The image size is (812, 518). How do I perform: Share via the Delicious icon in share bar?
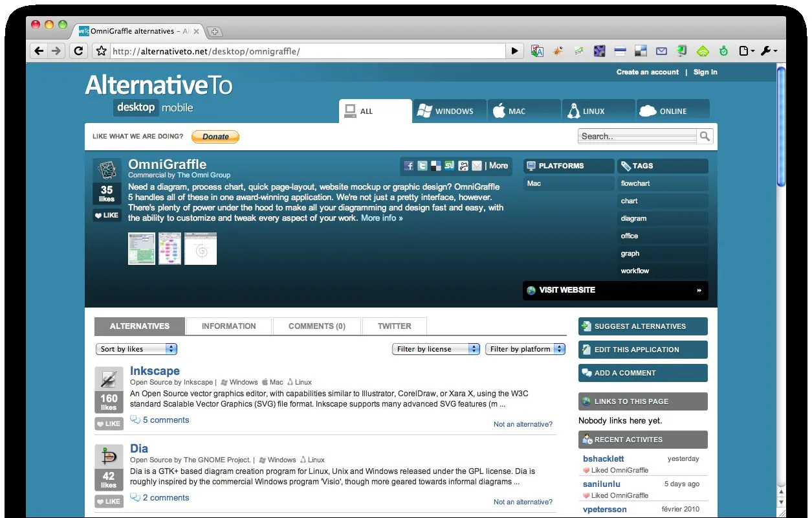[x=436, y=166]
